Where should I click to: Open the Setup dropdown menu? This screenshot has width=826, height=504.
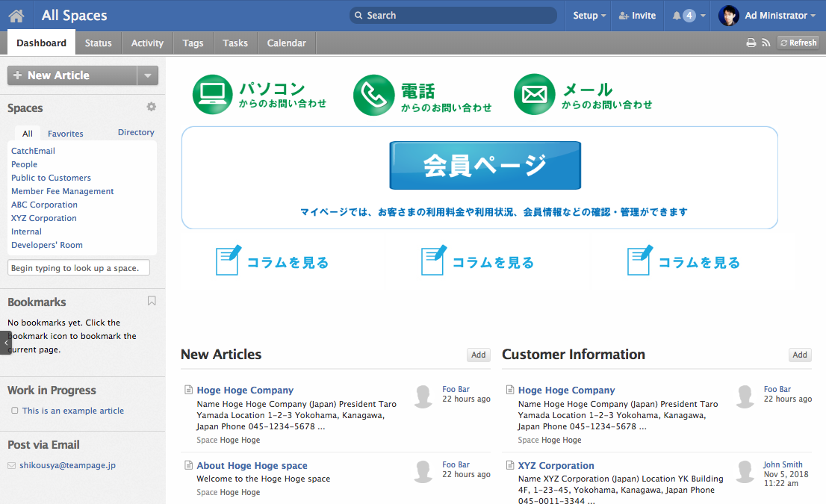pyautogui.click(x=589, y=16)
